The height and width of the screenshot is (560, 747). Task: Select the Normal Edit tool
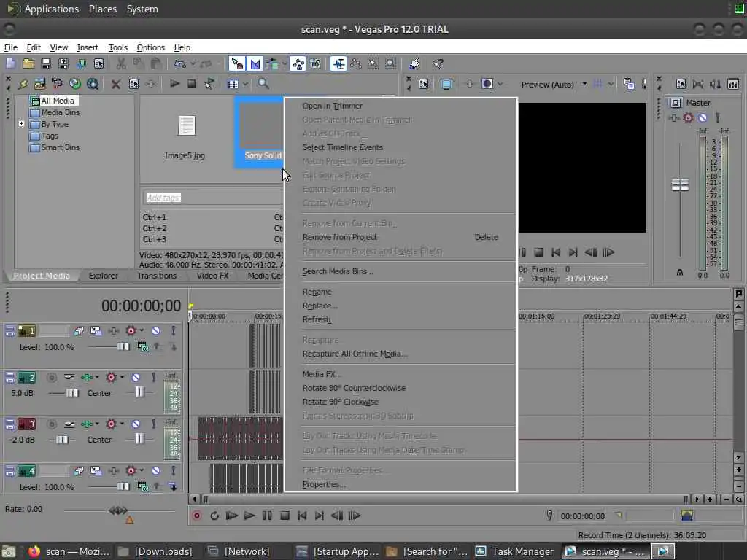click(338, 63)
